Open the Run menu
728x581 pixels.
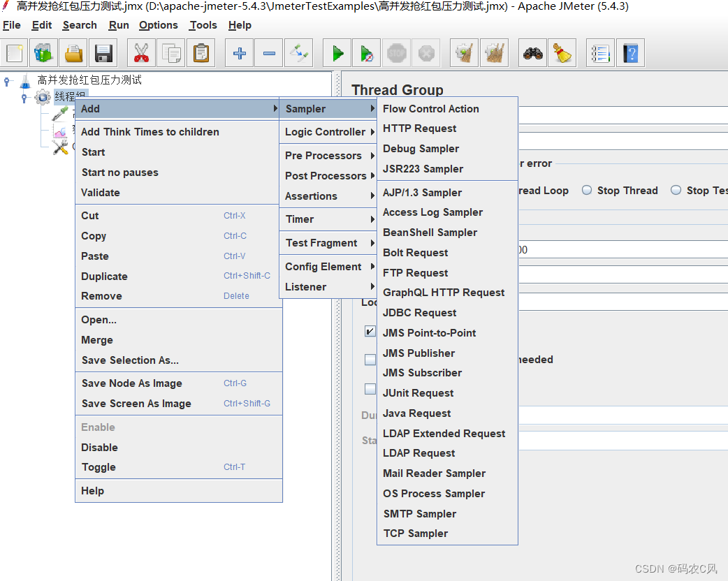(x=119, y=25)
